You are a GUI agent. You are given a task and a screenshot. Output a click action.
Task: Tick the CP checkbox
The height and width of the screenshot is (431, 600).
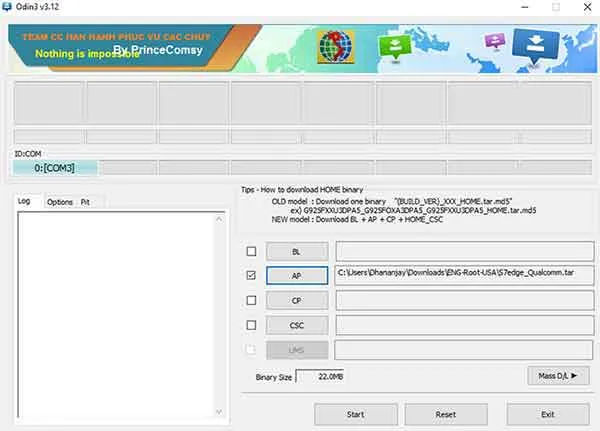251,300
